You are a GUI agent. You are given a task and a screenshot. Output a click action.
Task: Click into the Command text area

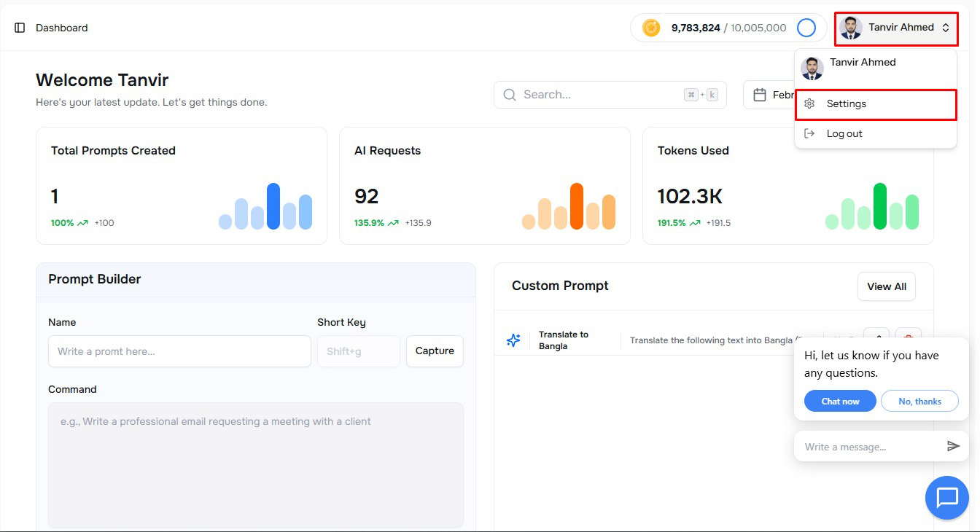coord(255,464)
